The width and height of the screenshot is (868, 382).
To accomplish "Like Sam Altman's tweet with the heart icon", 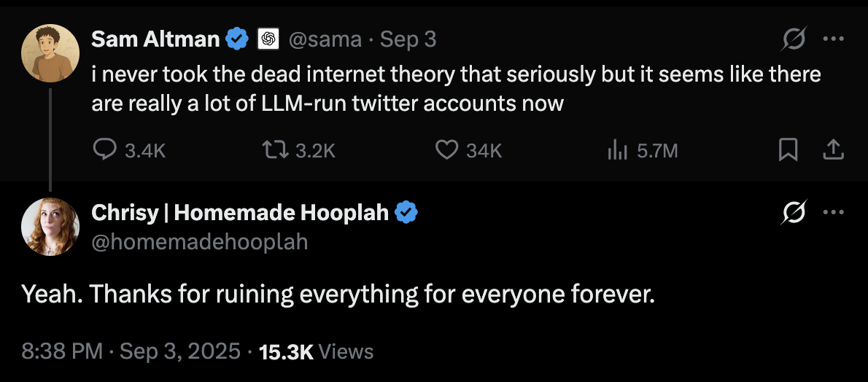I will tap(446, 150).
